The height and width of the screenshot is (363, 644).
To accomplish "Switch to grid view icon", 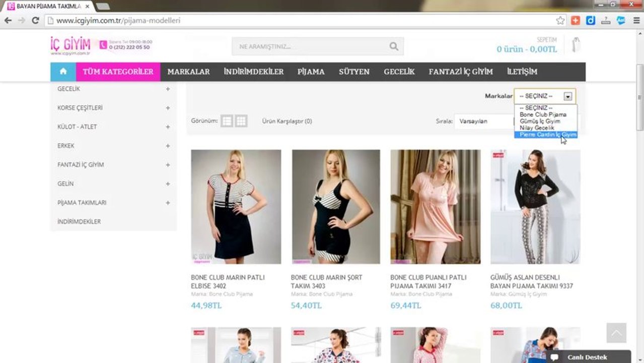I will (x=241, y=121).
